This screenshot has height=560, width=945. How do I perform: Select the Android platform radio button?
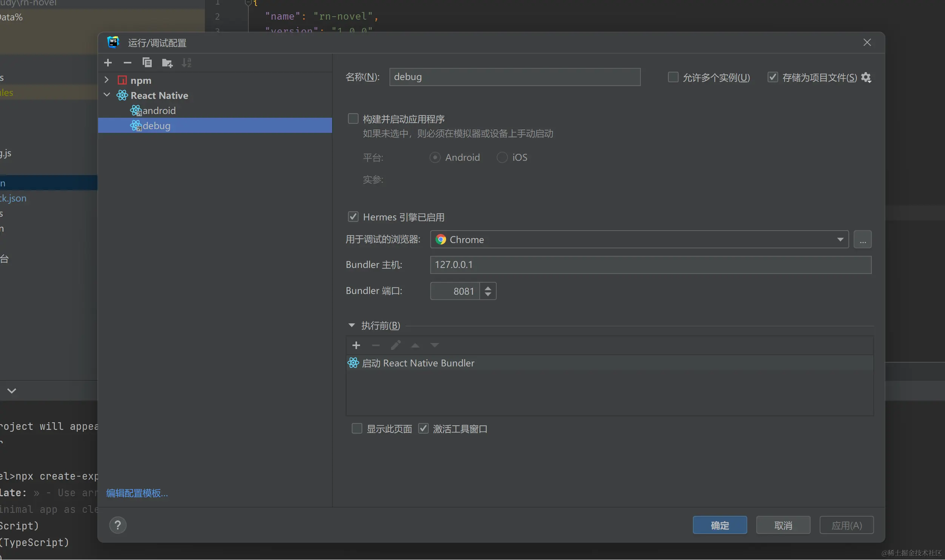435,157
